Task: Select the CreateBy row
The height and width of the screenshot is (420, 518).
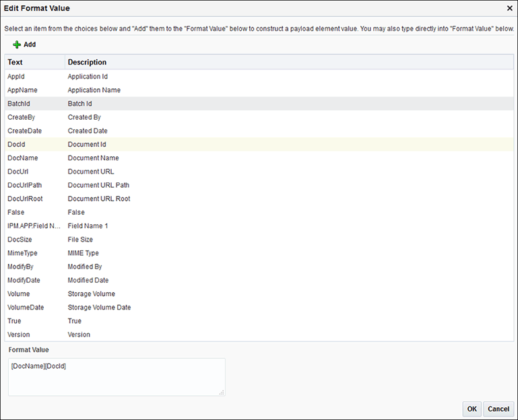Action: tap(259, 117)
